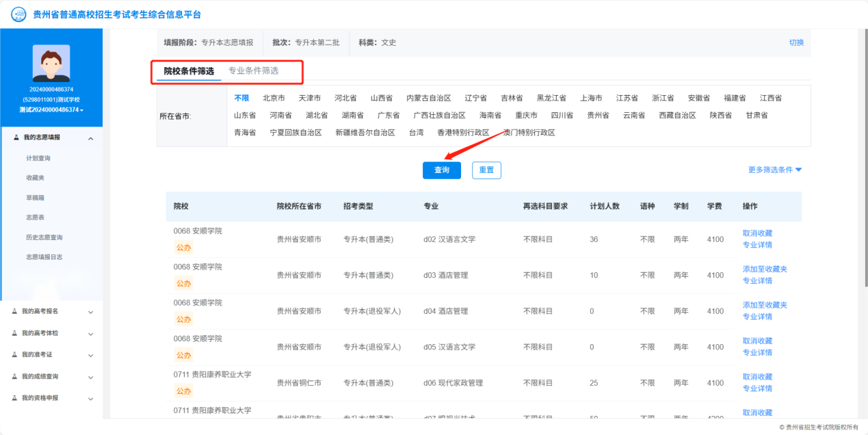Click the icon beside 我的高考报名

pos(16,311)
